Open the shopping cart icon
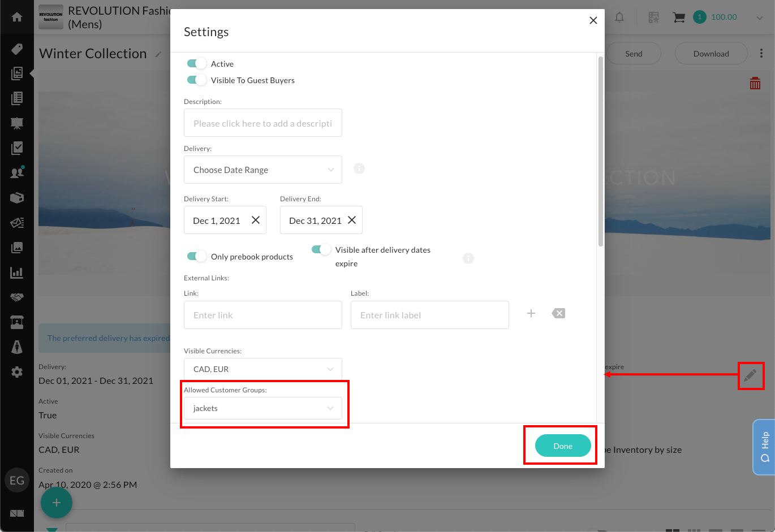775x532 pixels. (679, 18)
